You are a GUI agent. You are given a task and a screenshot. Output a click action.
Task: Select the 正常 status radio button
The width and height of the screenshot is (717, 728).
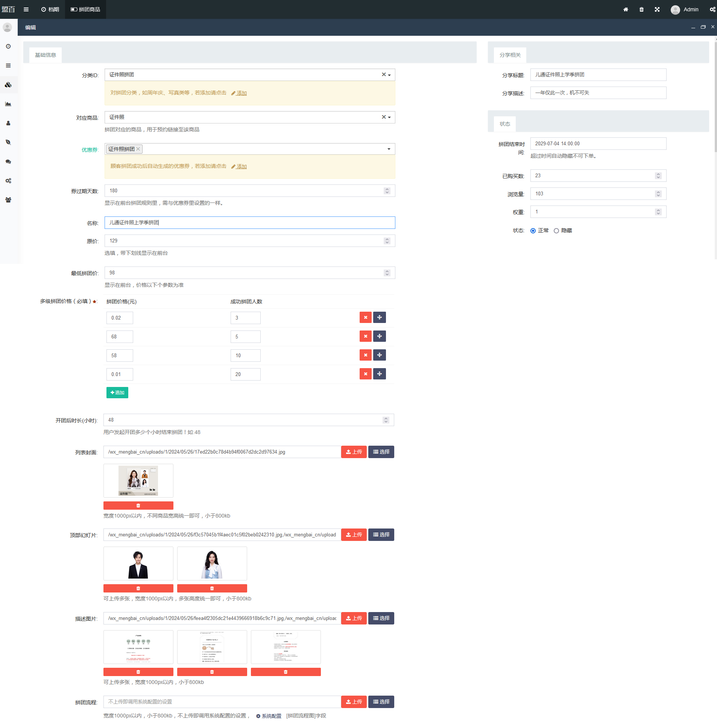click(533, 231)
